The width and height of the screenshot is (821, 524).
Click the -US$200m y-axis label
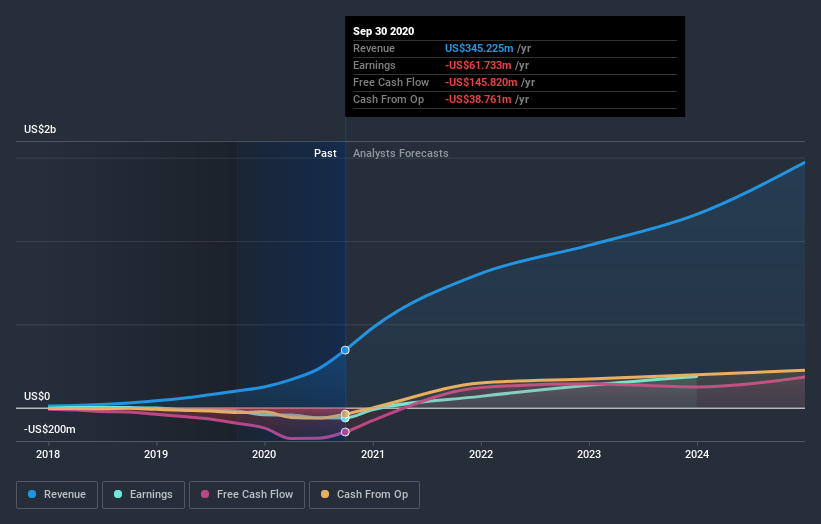point(49,429)
